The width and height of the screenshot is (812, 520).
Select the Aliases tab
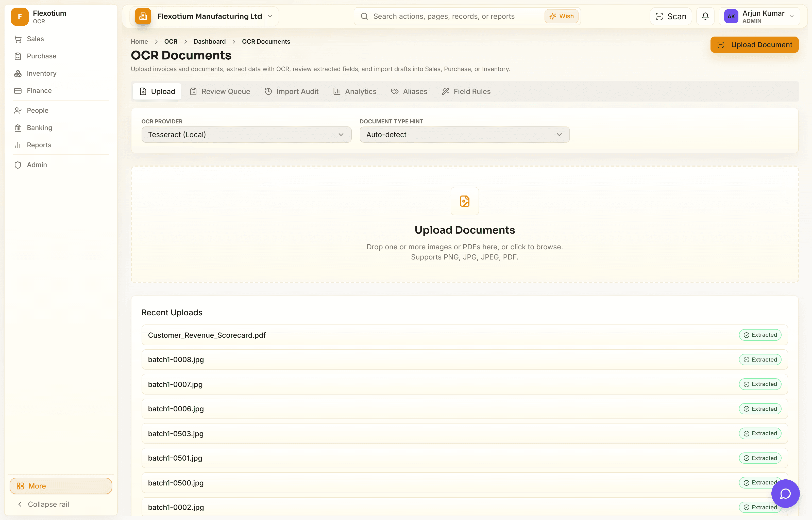tap(409, 91)
